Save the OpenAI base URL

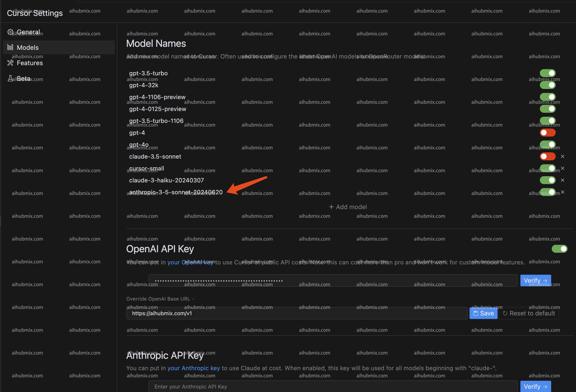point(483,313)
